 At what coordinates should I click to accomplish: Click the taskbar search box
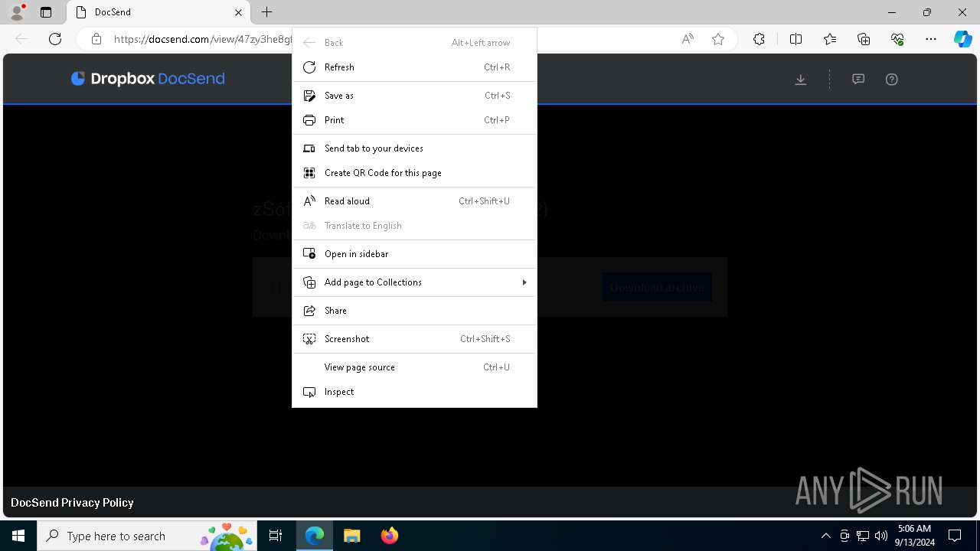[148, 536]
